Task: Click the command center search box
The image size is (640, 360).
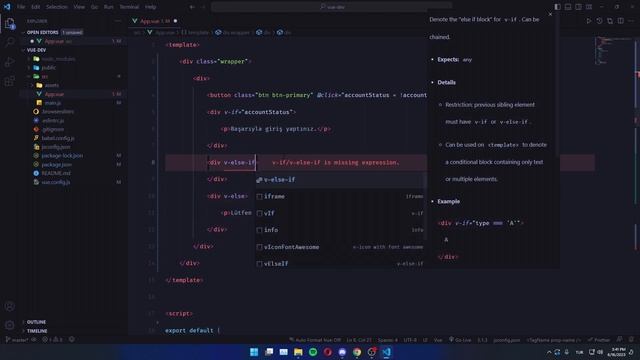Action: pos(331,7)
